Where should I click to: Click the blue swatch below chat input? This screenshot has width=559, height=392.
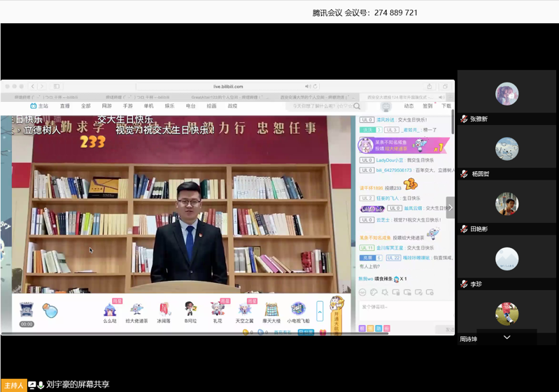pyautogui.click(x=378, y=328)
